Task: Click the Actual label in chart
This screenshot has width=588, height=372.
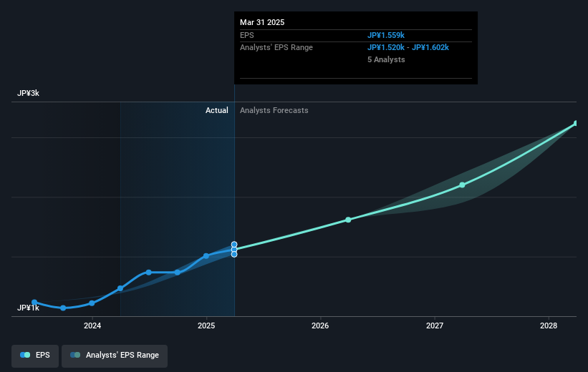Action: click(x=217, y=110)
